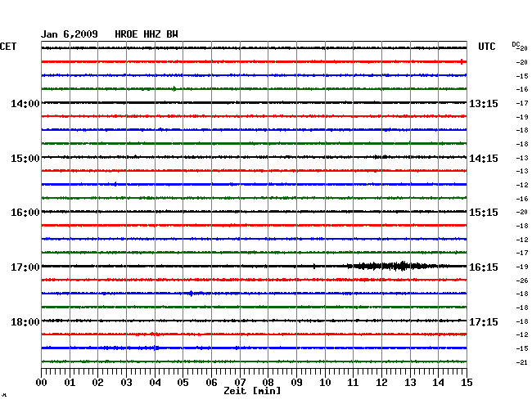532x404 pixels.
Task: Click the minute tick label '03'
Action: [126, 382]
